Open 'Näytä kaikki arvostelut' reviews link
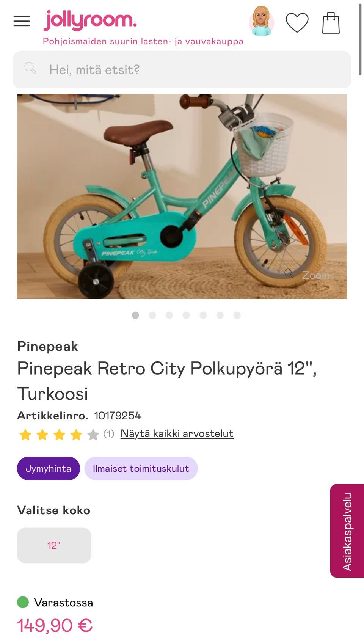This screenshot has width=364, height=642. pos(177,433)
